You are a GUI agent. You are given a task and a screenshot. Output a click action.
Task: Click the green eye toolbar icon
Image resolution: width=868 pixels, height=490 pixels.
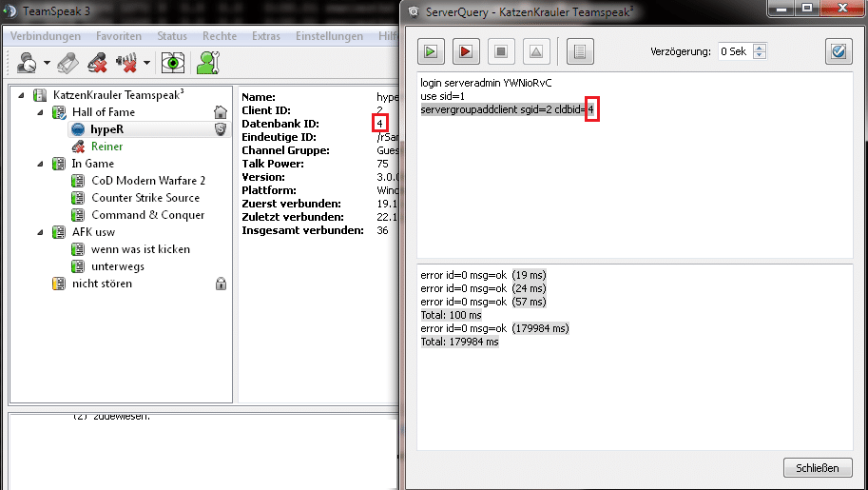[173, 63]
